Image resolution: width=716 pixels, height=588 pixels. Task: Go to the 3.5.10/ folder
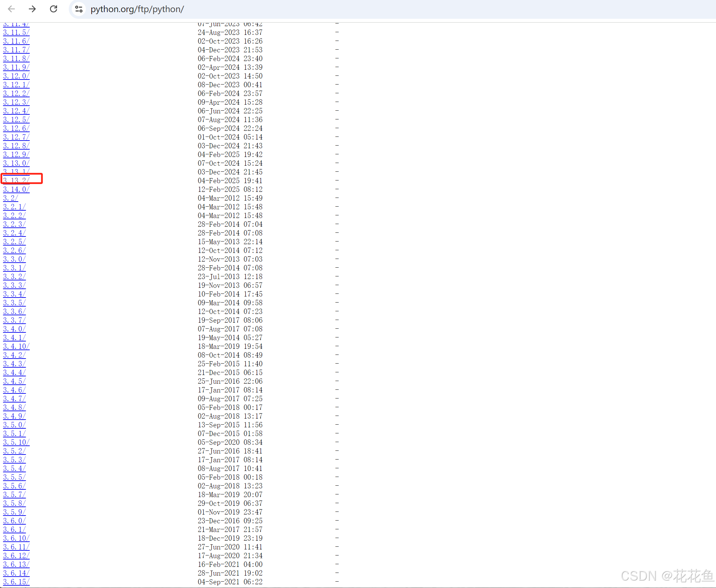16,442
